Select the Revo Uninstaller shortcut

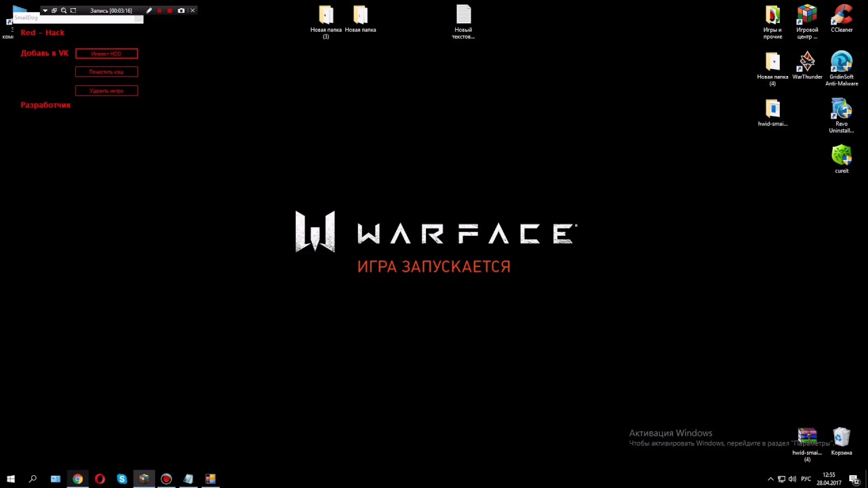842,116
